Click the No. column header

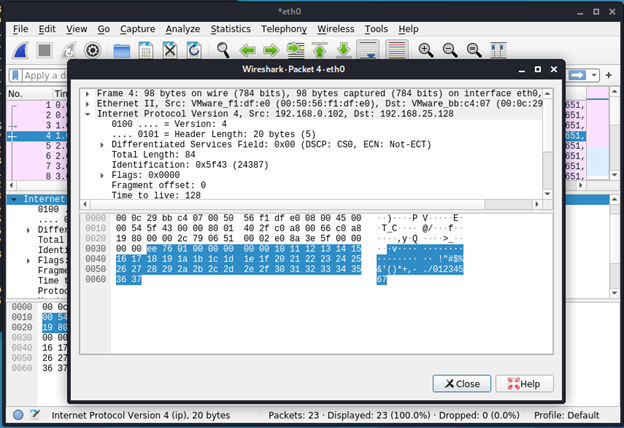(x=30, y=94)
